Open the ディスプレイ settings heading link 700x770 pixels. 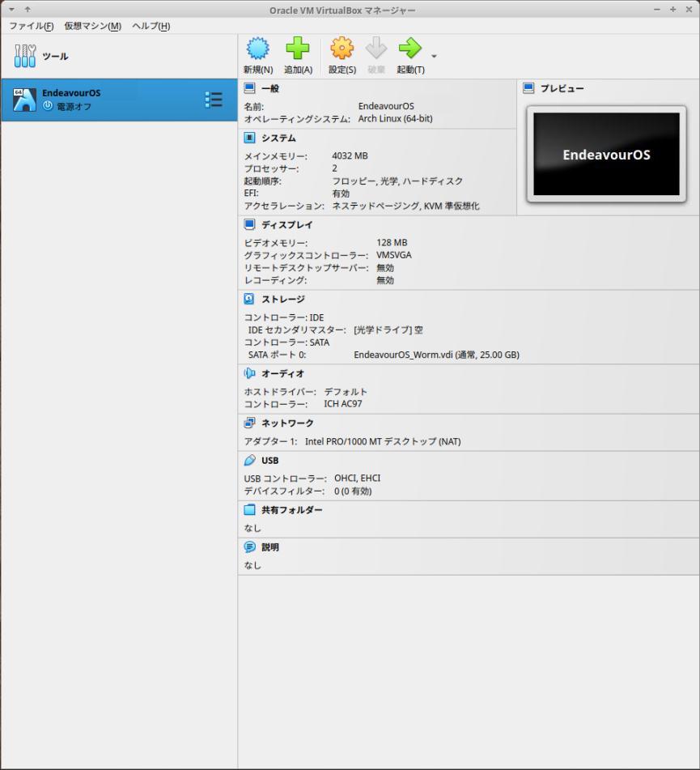287,224
